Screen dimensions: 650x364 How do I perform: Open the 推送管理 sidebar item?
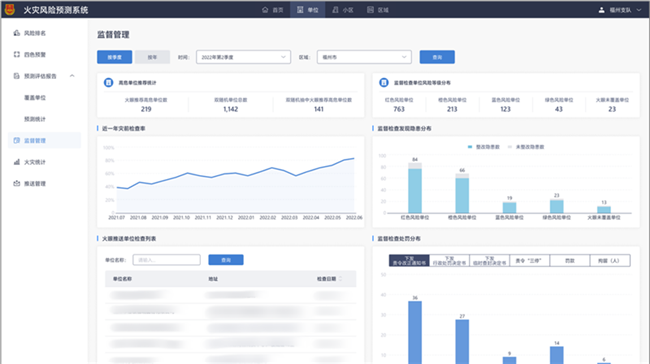click(x=35, y=184)
